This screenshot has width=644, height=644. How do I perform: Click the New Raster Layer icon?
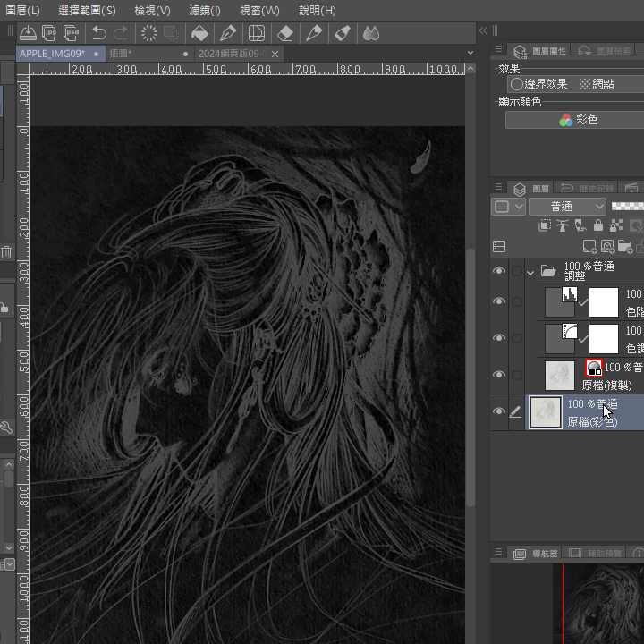pyautogui.click(x=589, y=246)
